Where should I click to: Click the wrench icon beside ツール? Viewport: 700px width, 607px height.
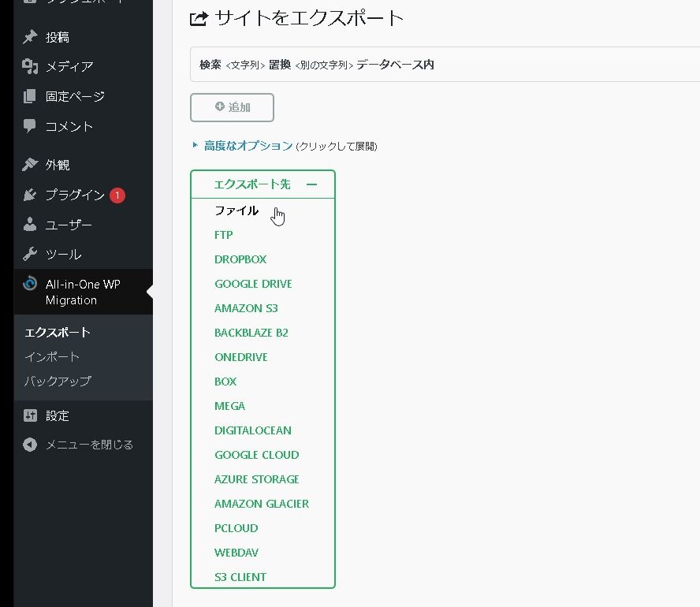pos(30,254)
